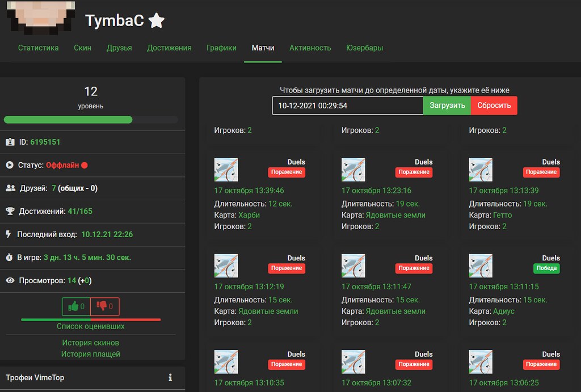Click the thumbs down dislike button
The height and width of the screenshot is (392, 581).
(x=105, y=307)
